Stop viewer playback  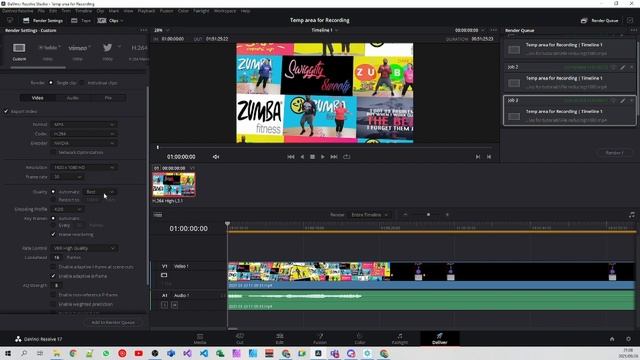[312, 157]
